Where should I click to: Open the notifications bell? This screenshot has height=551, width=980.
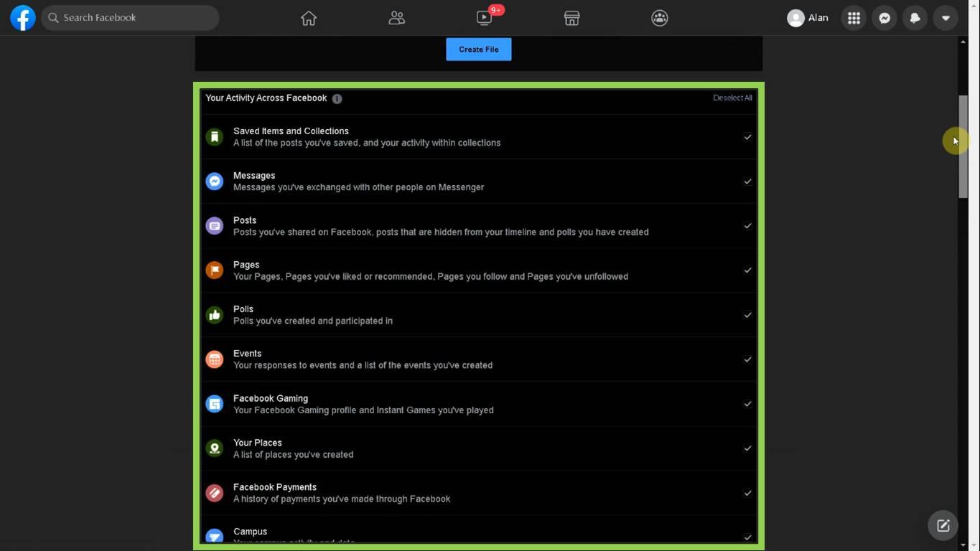pos(915,18)
